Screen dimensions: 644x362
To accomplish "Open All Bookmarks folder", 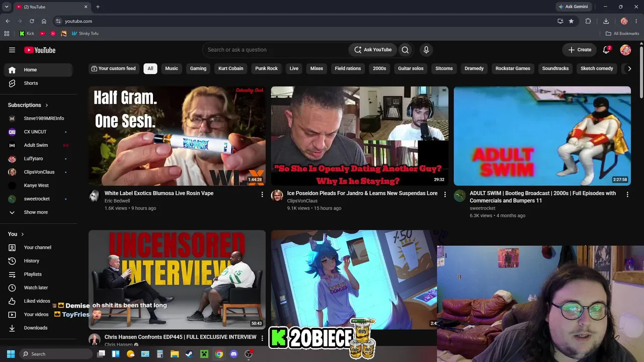I will pyautogui.click(x=622, y=34).
